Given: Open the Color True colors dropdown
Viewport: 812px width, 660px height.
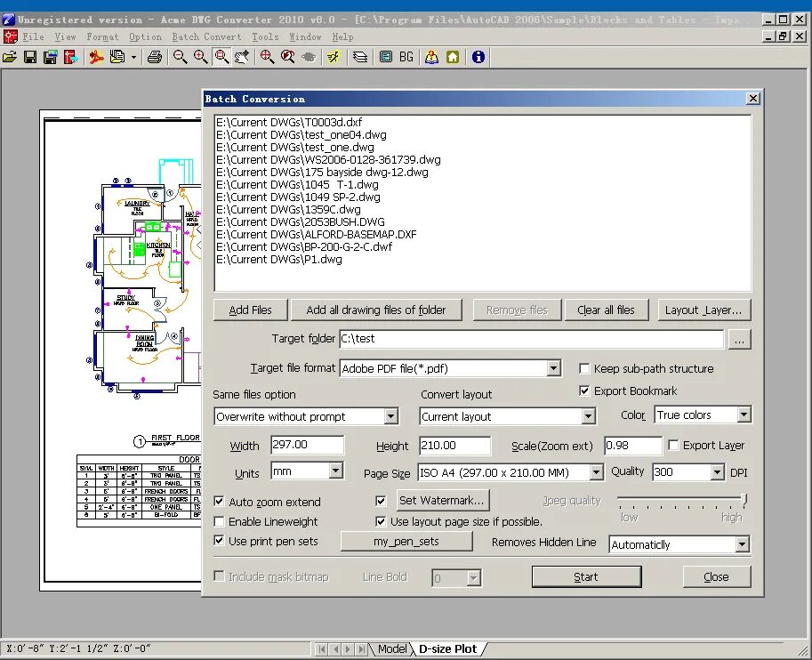Looking at the screenshot, I should coord(744,415).
